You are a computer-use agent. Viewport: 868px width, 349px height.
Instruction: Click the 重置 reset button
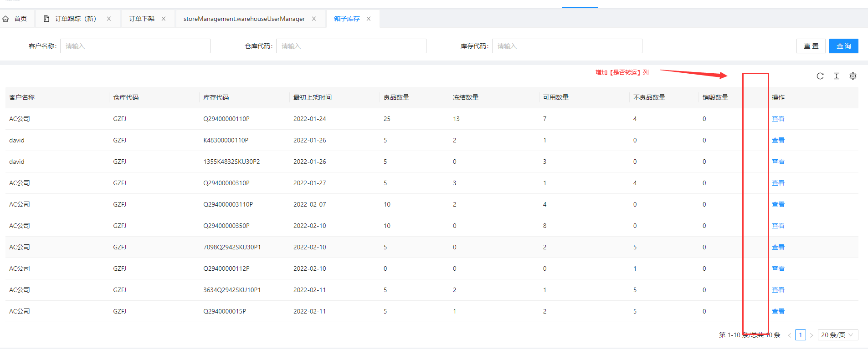811,46
